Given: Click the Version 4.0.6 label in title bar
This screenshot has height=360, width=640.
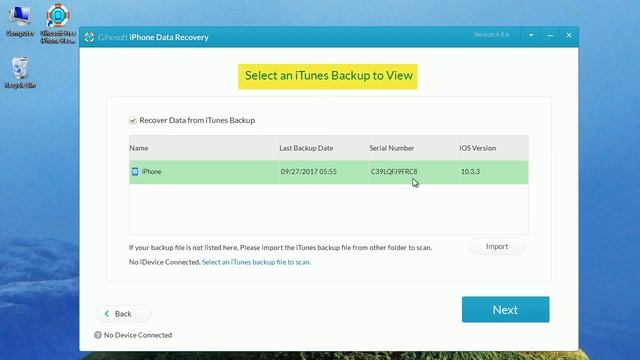Looking at the screenshot, I should click(x=491, y=35).
